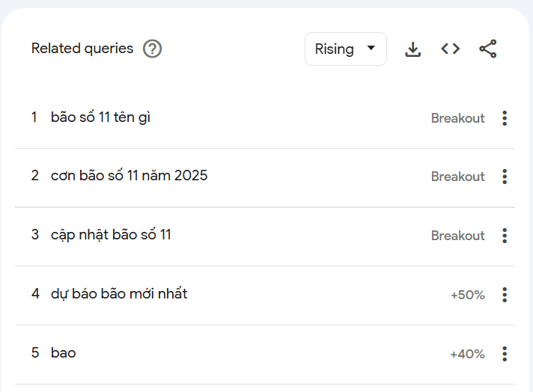The height and width of the screenshot is (392, 533).
Task: Click the fifth query 'bao'
Action: click(64, 353)
